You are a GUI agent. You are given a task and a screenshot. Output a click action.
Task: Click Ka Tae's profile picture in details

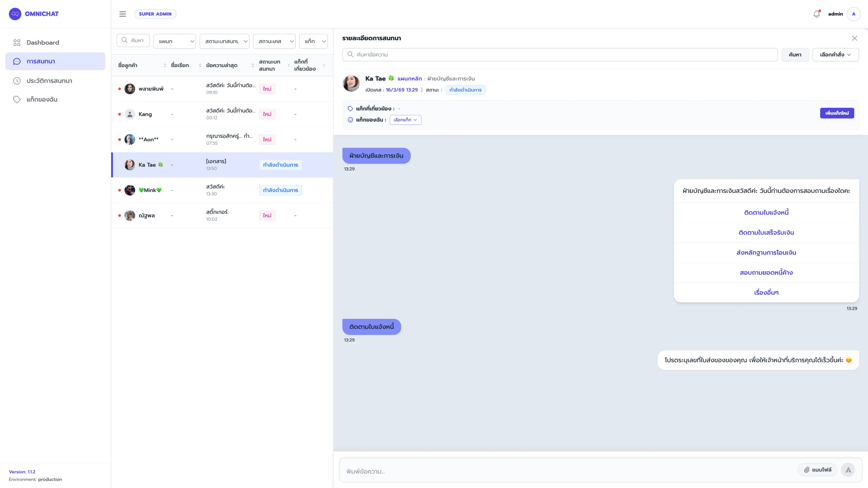pos(351,83)
